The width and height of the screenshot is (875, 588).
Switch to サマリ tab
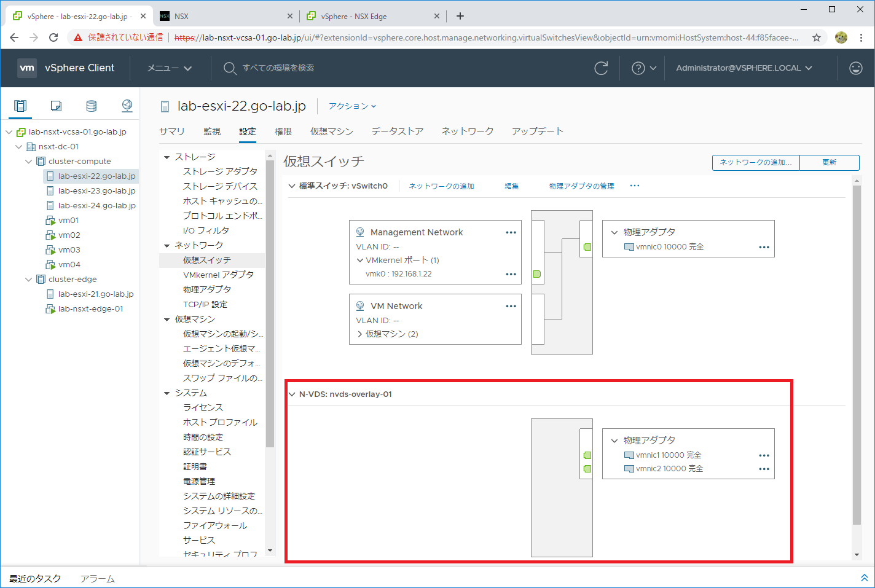pyautogui.click(x=172, y=131)
